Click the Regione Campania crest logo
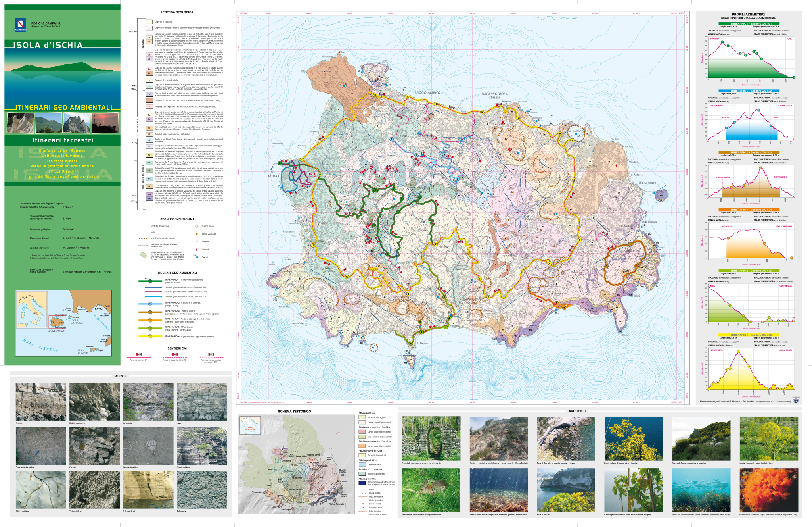 21,24
